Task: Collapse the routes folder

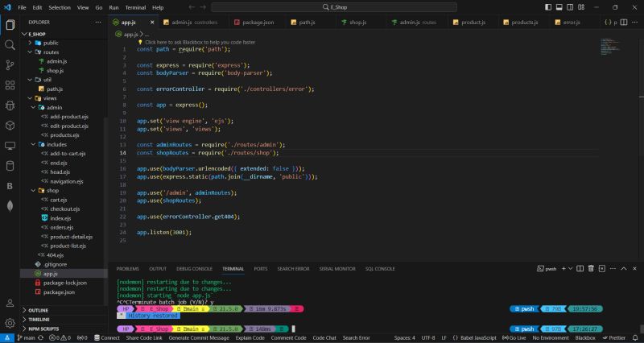Action: [x=51, y=52]
